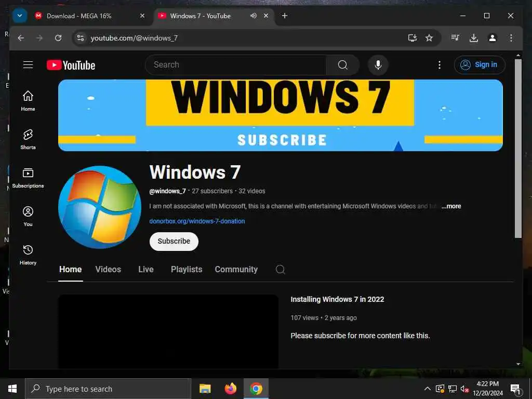This screenshot has width=532, height=399.
Task: Open Chrome media controls icon
Action: pyautogui.click(x=455, y=37)
